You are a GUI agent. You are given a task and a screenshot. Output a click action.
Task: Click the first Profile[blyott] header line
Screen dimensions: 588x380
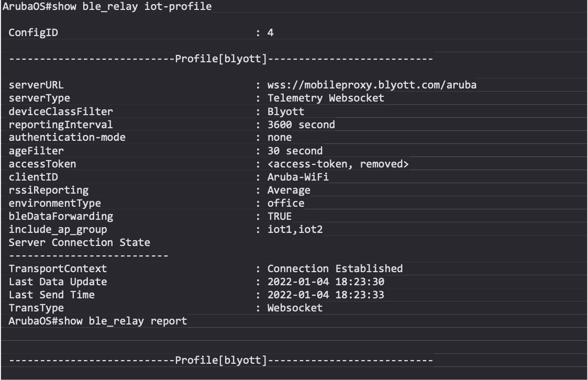click(x=220, y=59)
